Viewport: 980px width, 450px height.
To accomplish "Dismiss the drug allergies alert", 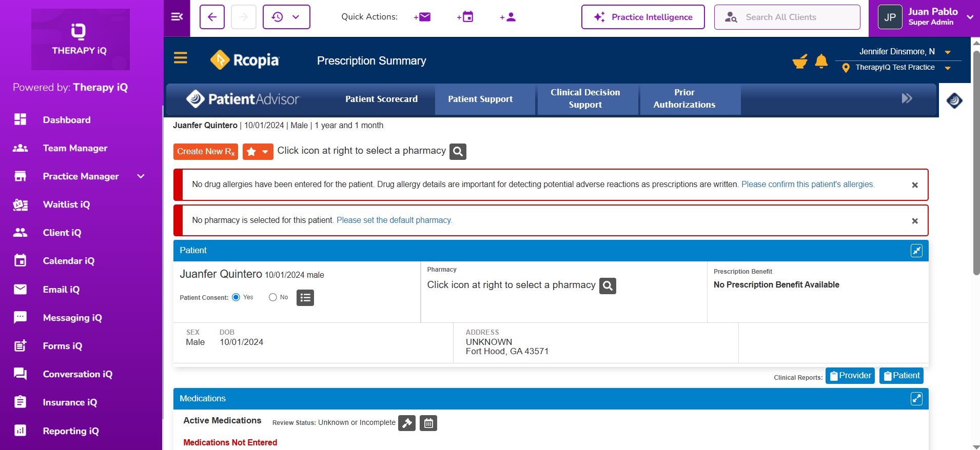I will [915, 185].
